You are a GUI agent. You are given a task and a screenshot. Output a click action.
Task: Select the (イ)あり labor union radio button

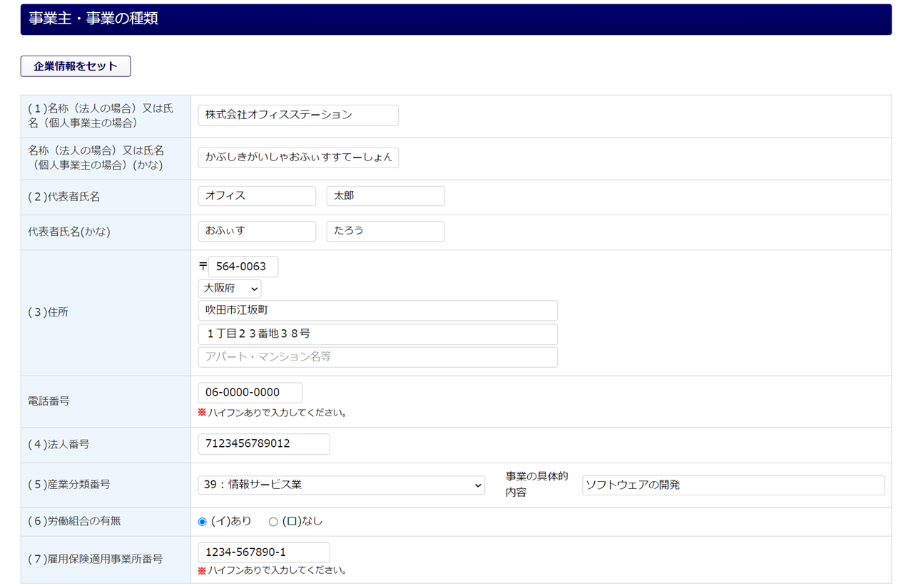coord(203,522)
